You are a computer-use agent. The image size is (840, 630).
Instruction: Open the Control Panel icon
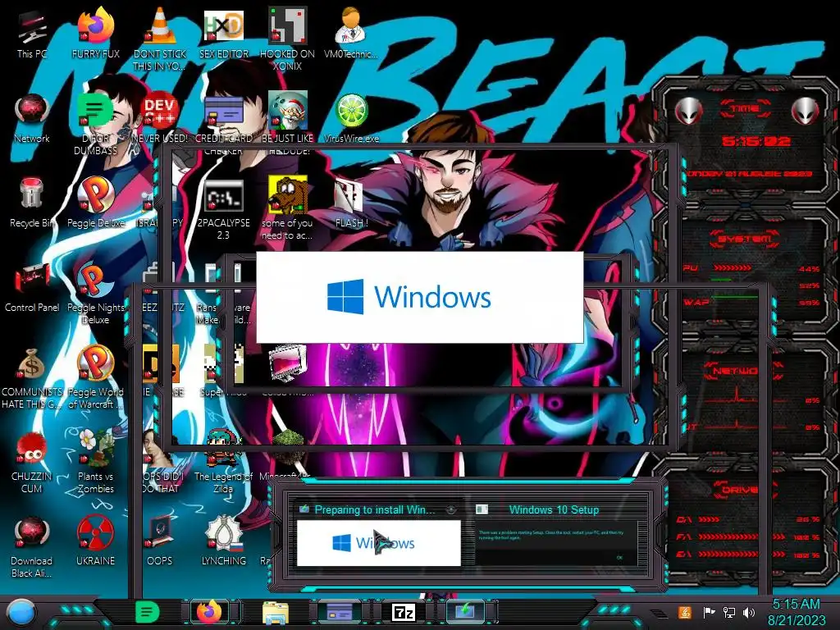32,287
